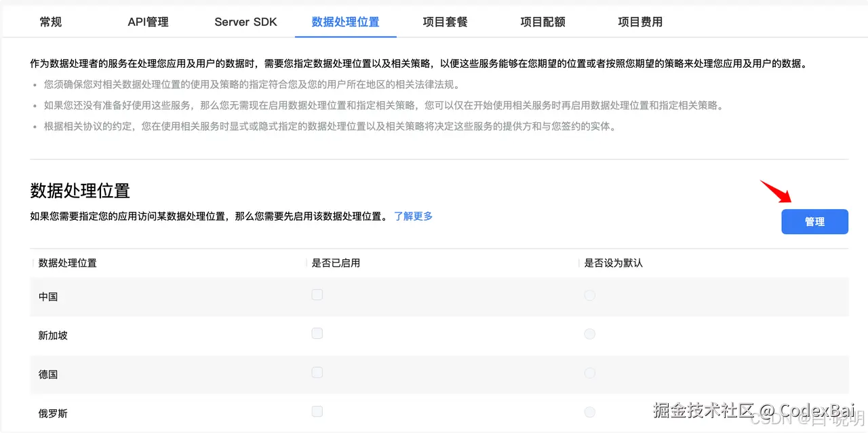
Task: Choose 俄罗斯 as the default
Action: click(589, 411)
